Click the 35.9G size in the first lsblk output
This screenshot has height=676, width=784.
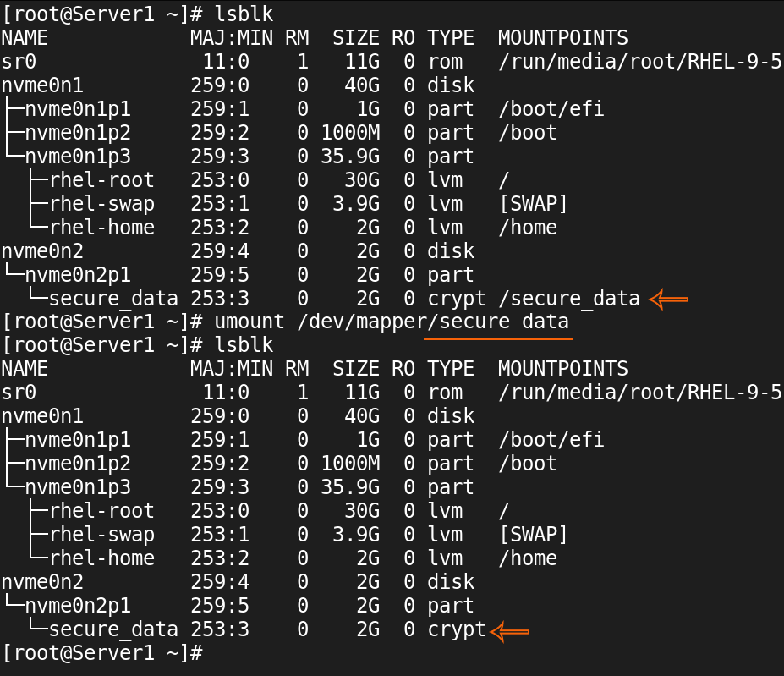point(350,157)
